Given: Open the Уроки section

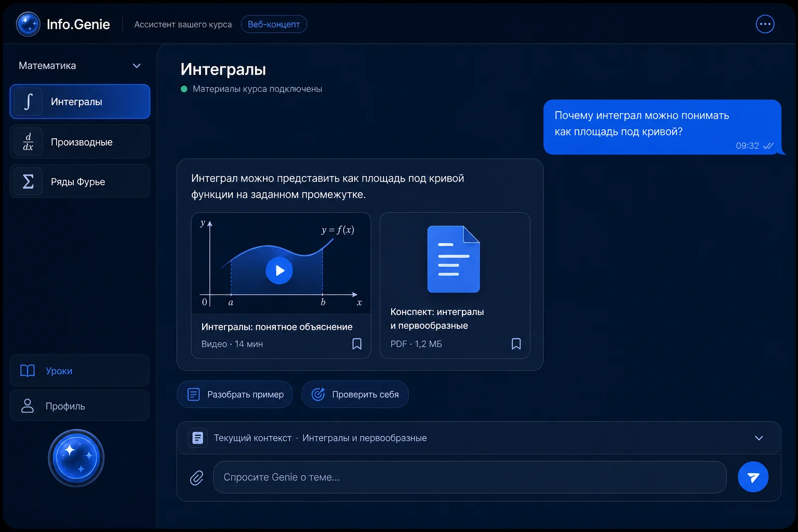Looking at the screenshot, I should pyautogui.click(x=79, y=370).
